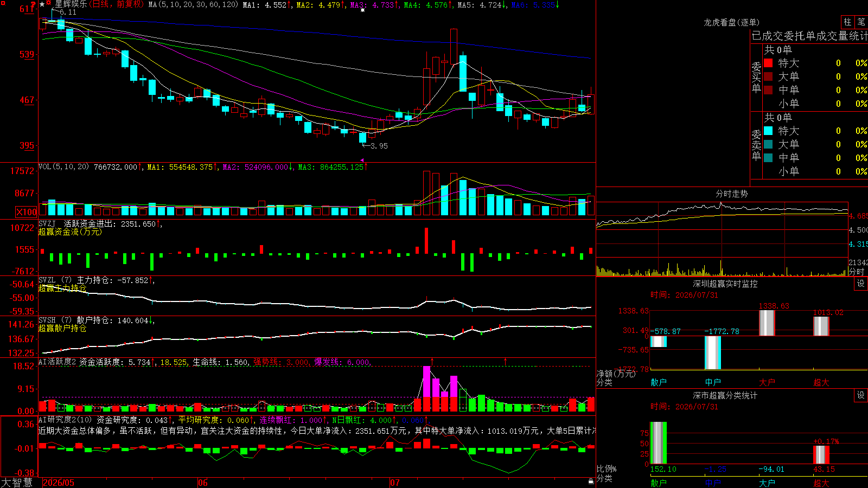This screenshot has width=868, height=488.
Task: Click the 超大 bar showing 1013.02
Action: [821, 326]
